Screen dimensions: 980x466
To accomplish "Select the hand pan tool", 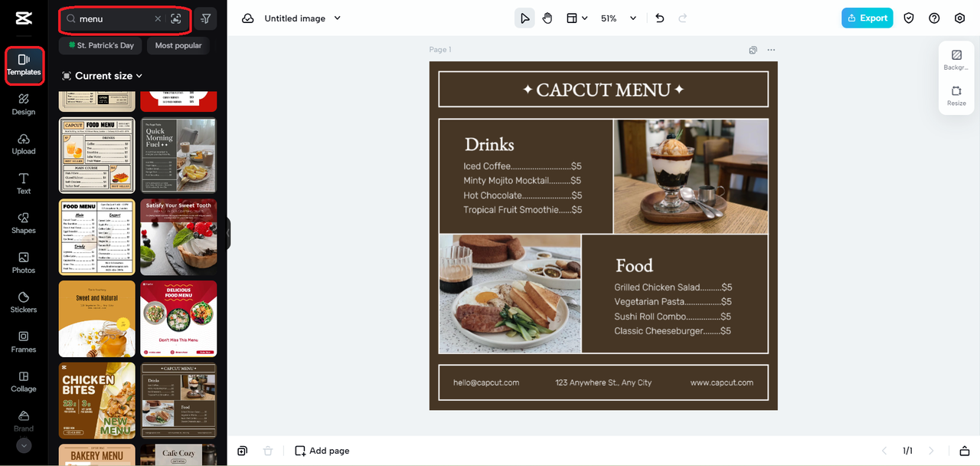I will click(x=547, y=18).
